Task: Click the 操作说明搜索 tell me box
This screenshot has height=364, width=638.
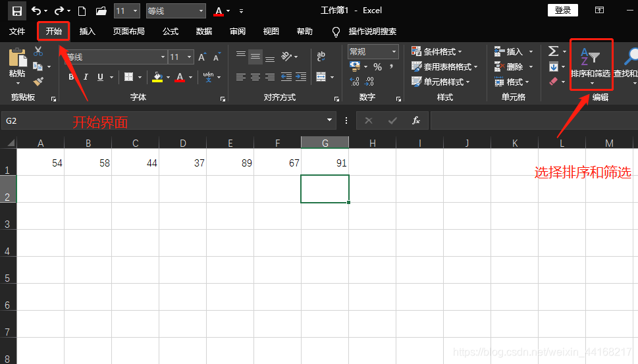Action: coord(372,32)
